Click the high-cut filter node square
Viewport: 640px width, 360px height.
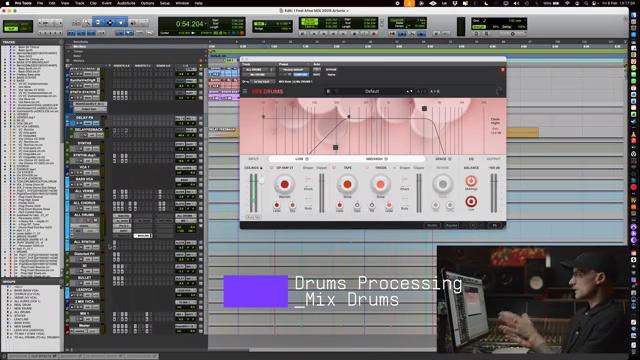424,109
